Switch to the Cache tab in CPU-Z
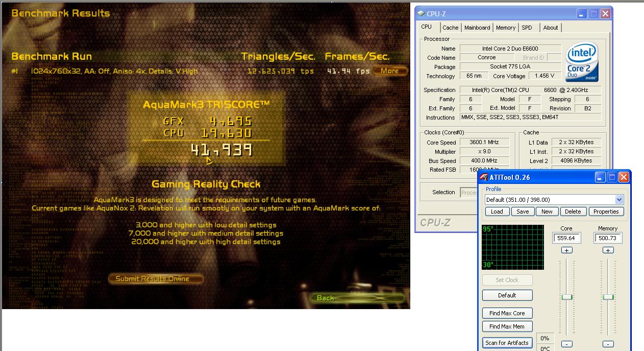Viewport: 644px width, 351px height. pos(450,28)
